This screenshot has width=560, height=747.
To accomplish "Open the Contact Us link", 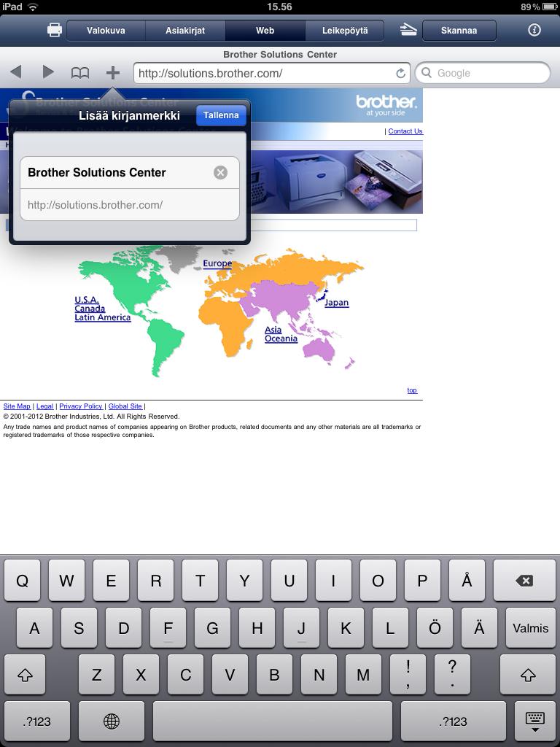I will (405, 131).
